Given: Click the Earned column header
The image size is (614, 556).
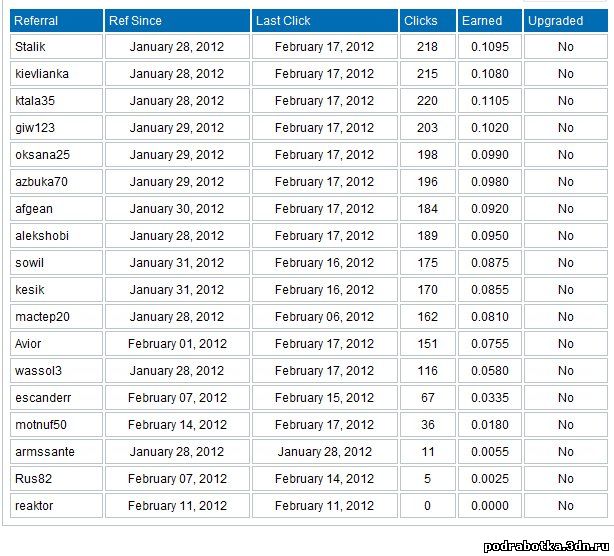Looking at the screenshot, I should [482, 21].
